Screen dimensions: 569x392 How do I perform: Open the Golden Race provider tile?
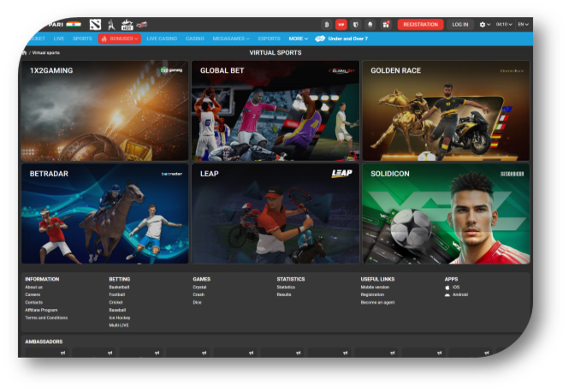pos(445,110)
